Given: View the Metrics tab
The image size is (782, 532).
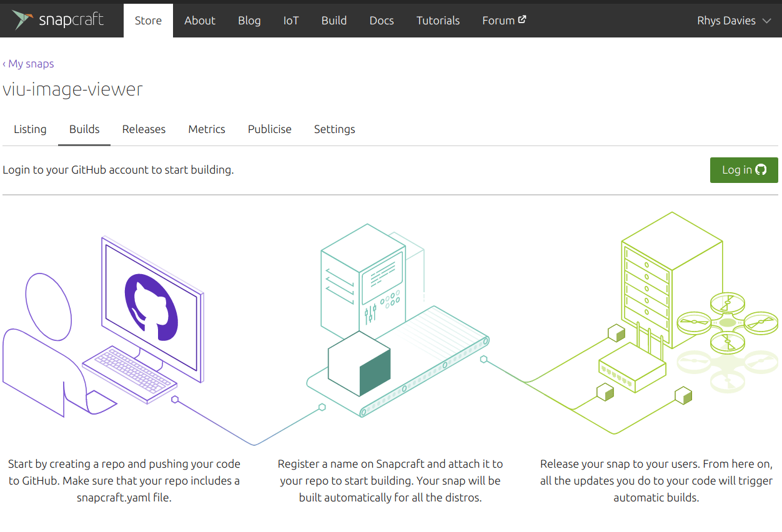Looking at the screenshot, I should 207,129.
